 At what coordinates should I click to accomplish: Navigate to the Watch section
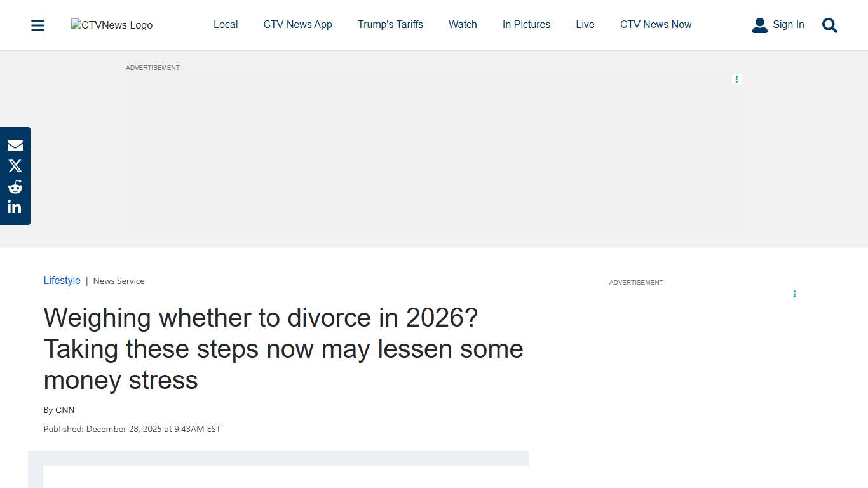[x=462, y=25]
